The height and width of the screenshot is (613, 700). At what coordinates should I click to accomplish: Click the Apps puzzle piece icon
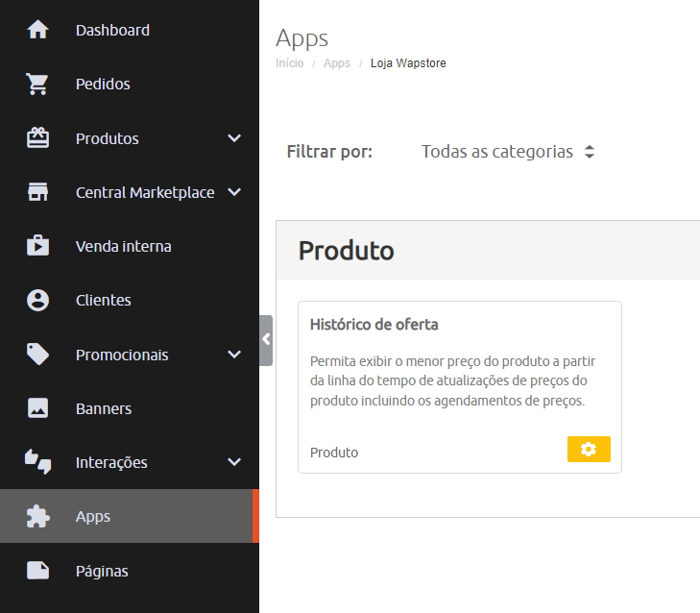coord(37,517)
